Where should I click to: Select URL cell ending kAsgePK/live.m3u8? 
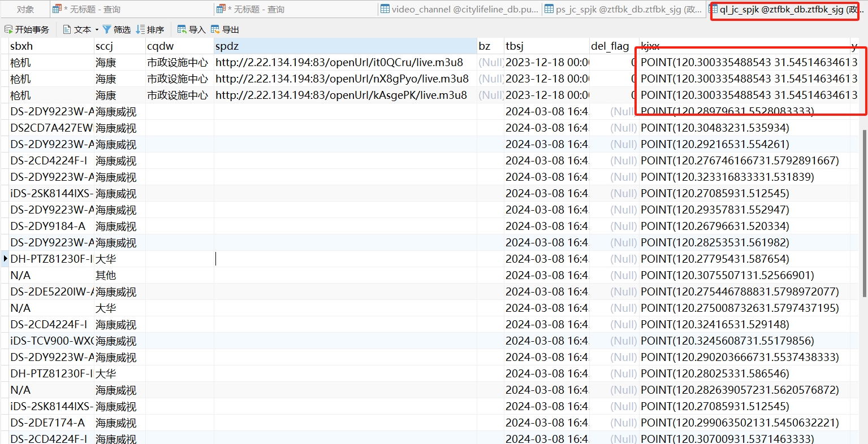[x=346, y=95]
